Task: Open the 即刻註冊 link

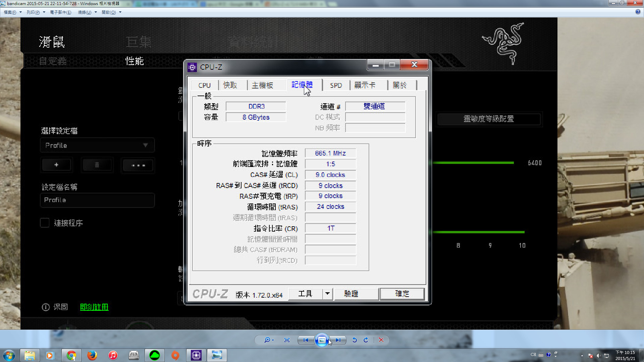Action: (94, 307)
